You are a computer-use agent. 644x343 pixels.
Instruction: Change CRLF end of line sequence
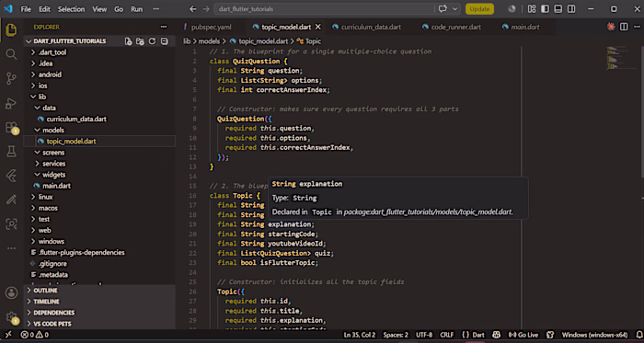447,335
